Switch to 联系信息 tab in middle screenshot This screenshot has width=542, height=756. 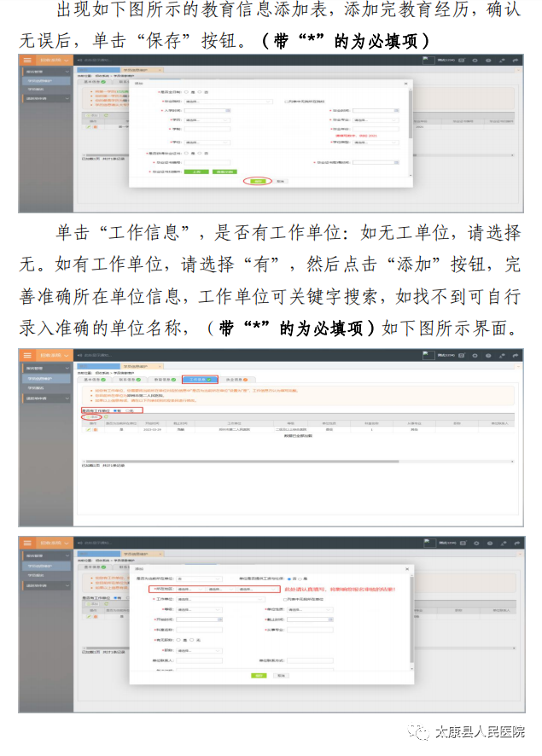tap(129, 380)
